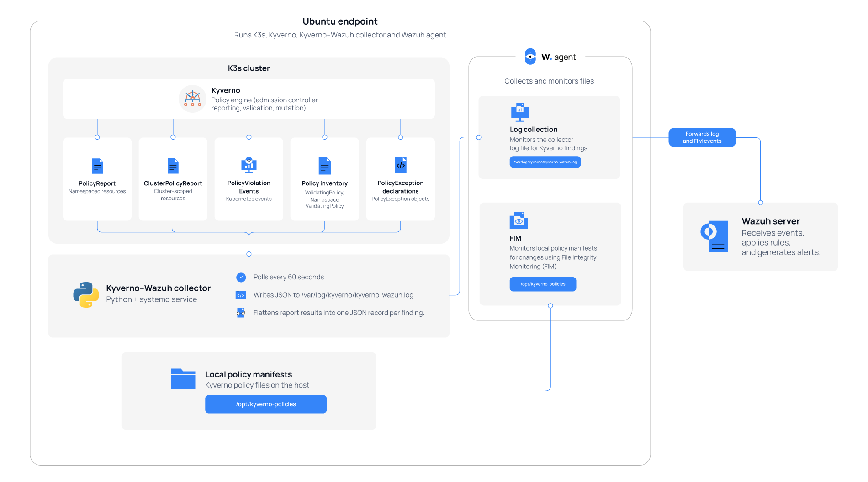Click the Local policy manifests heading
The image size is (868, 482).
[x=249, y=375]
